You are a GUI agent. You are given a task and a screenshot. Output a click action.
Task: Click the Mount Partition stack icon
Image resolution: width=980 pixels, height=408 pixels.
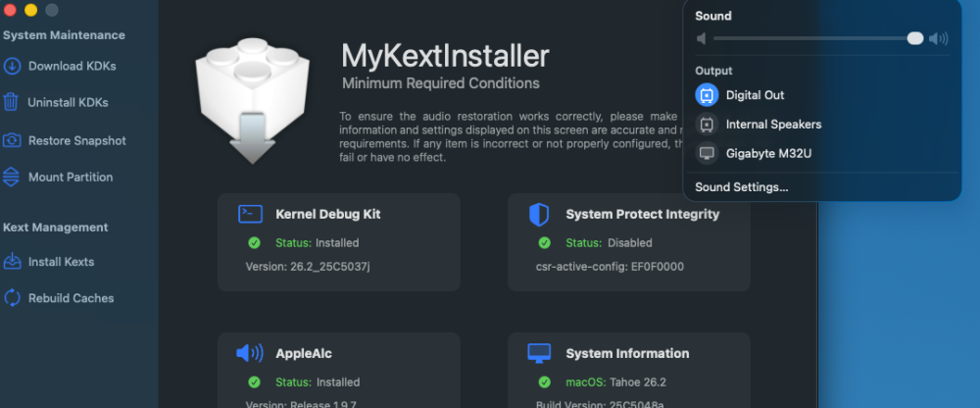click(x=11, y=178)
